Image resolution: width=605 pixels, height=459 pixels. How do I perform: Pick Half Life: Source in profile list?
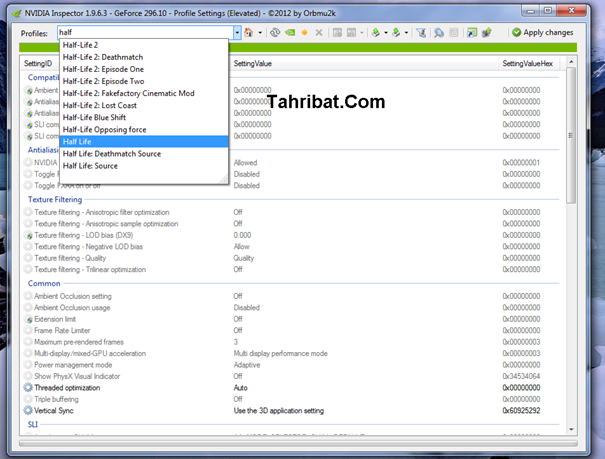[90, 165]
